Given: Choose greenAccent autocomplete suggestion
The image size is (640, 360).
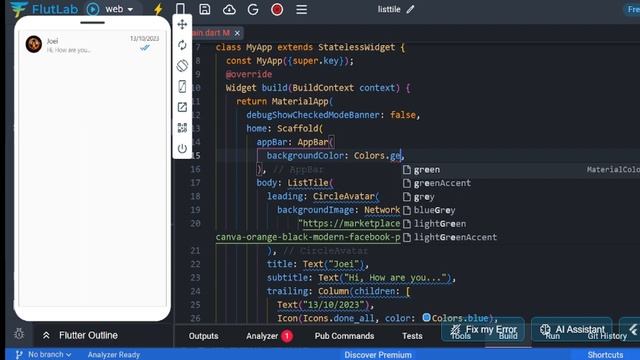Looking at the screenshot, I should 442,183.
